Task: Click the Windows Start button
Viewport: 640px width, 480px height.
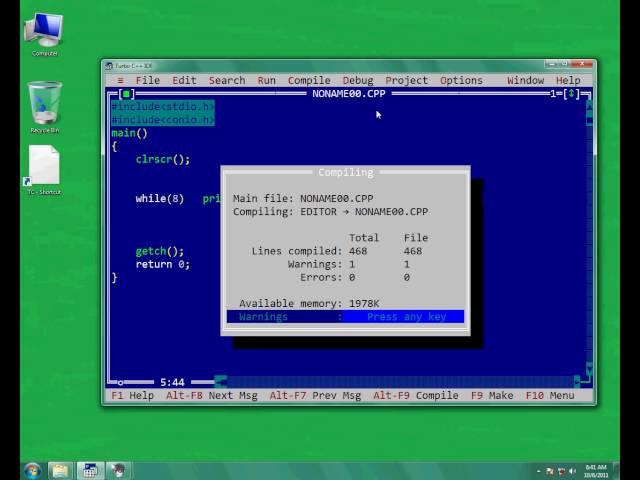Action: click(x=32, y=471)
